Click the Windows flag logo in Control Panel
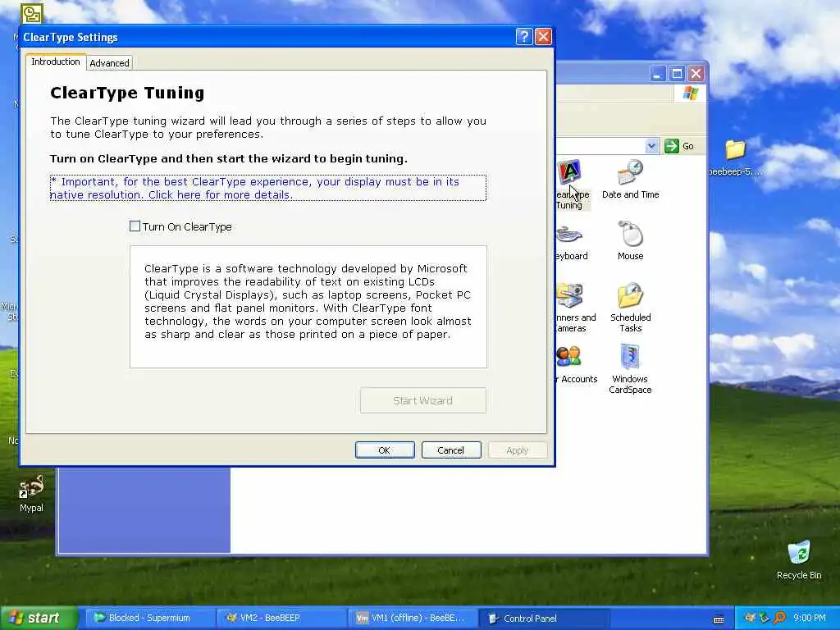Viewport: 840px width, 630px height. click(x=690, y=94)
